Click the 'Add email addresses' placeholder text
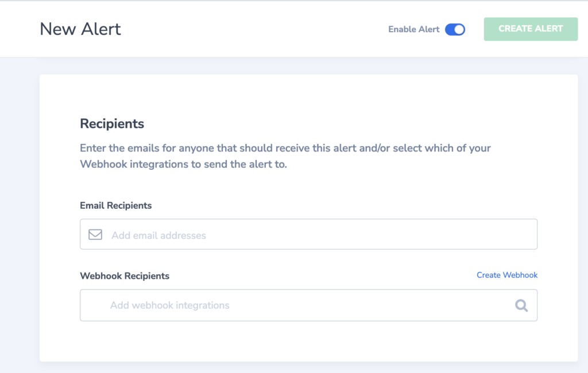The height and width of the screenshot is (373, 588). pyautogui.click(x=158, y=235)
